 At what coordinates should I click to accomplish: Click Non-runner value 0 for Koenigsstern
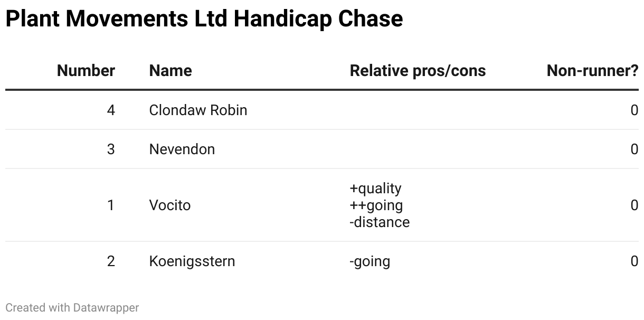634,261
